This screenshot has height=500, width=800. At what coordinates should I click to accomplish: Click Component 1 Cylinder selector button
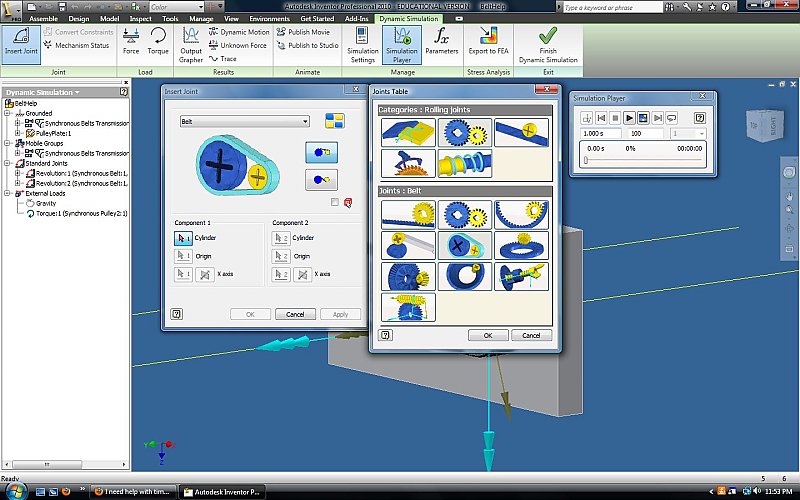click(183, 238)
